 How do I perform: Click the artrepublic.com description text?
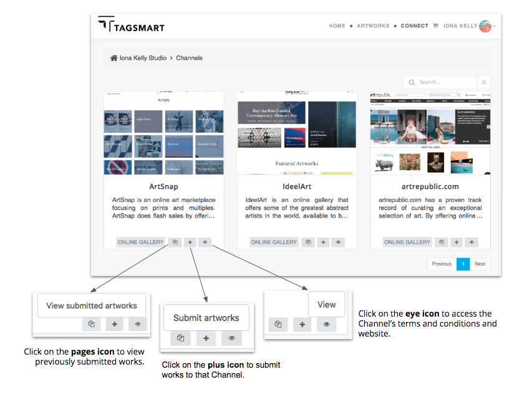coord(430,208)
